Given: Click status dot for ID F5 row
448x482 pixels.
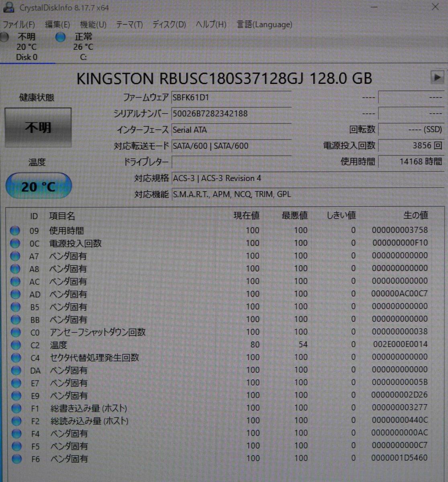Looking at the screenshot, I should 16,446.
